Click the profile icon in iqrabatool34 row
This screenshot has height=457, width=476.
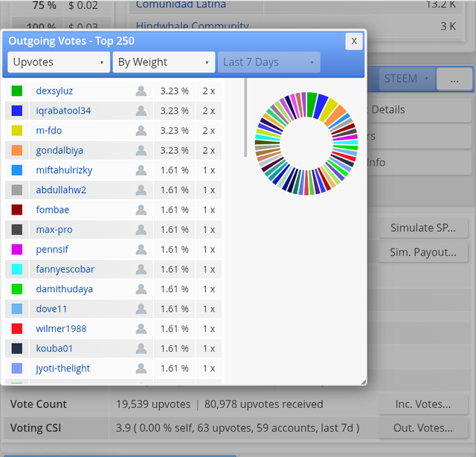(141, 111)
